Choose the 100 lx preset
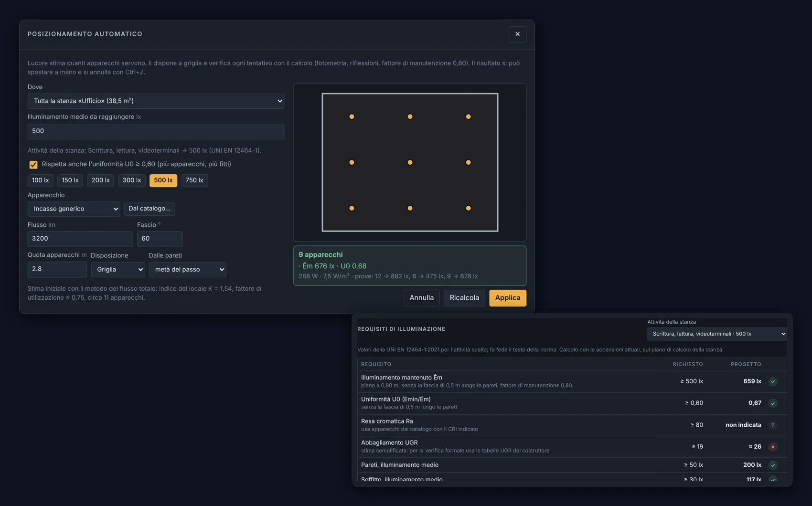812x506 pixels. 40,180
